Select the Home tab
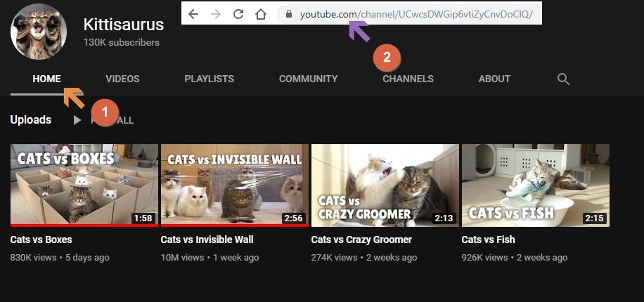This screenshot has width=644, height=302. click(x=46, y=79)
